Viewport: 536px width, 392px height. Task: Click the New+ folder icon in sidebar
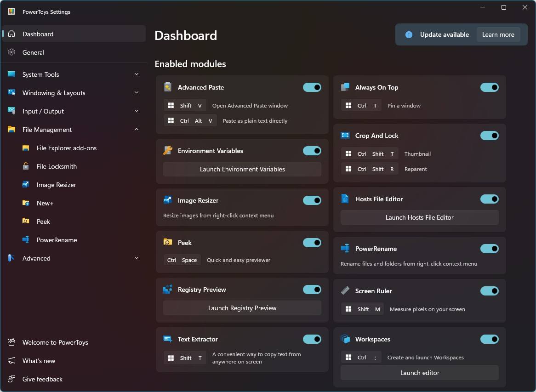[x=26, y=203]
